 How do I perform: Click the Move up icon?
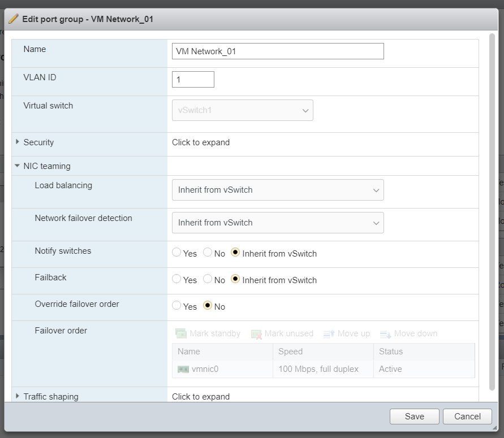(x=329, y=333)
